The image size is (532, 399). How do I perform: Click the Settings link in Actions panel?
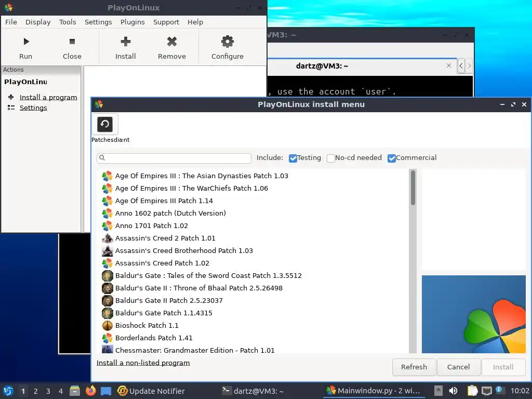tap(33, 108)
